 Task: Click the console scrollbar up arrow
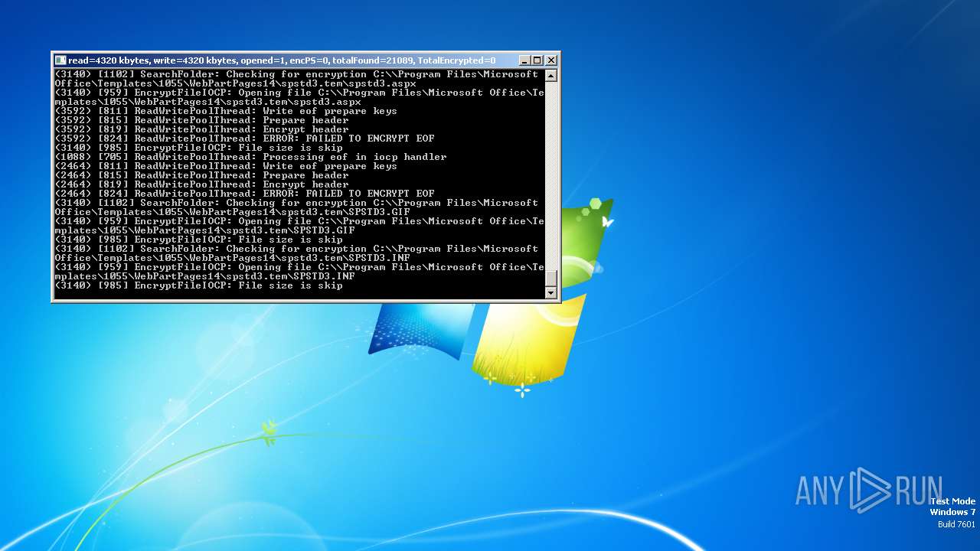tap(550, 76)
